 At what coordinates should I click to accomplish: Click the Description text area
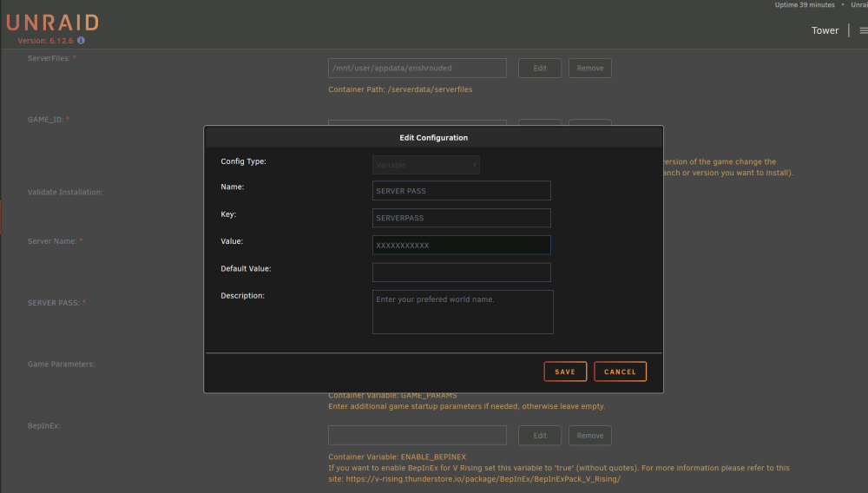tap(463, 312)
